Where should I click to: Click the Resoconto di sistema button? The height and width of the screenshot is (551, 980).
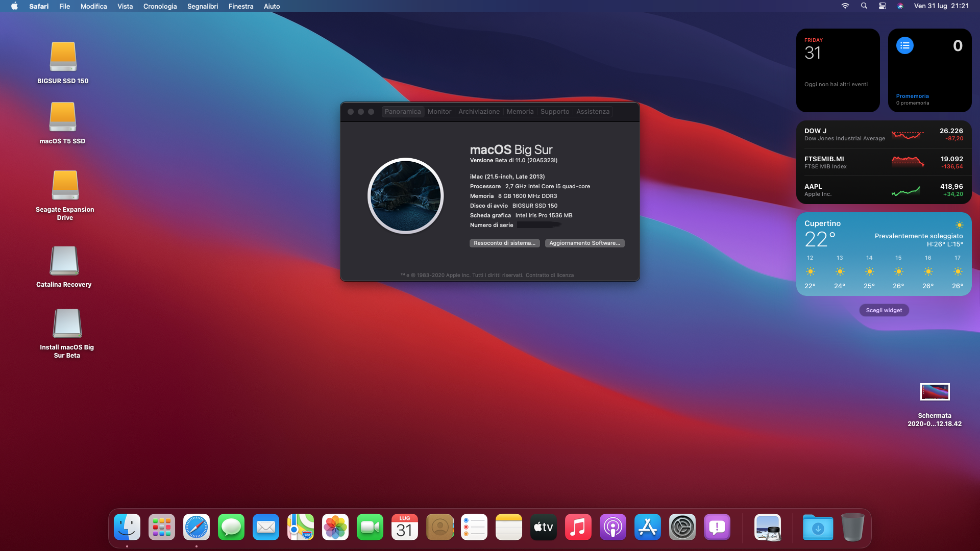click(x=504, y=243)
